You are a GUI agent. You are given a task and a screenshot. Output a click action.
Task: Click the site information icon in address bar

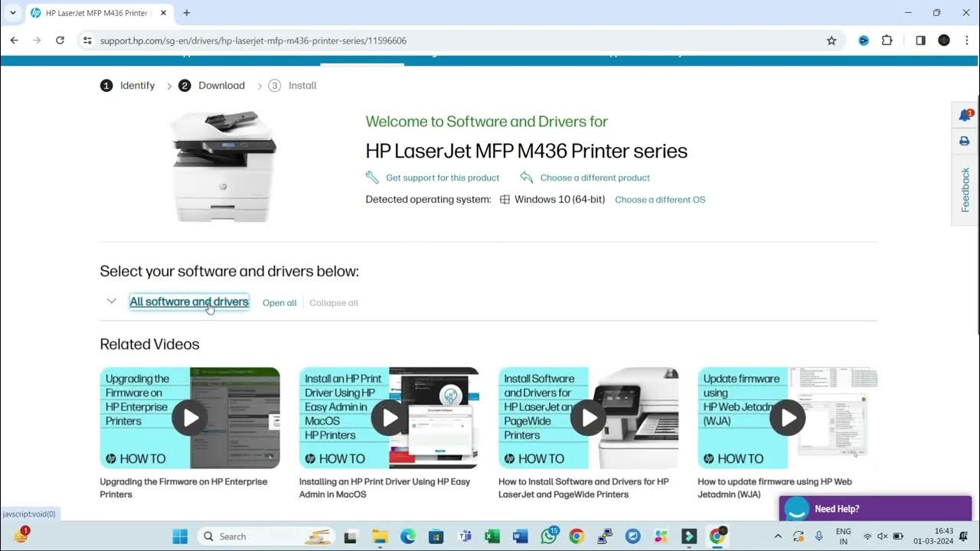[87, 41]
